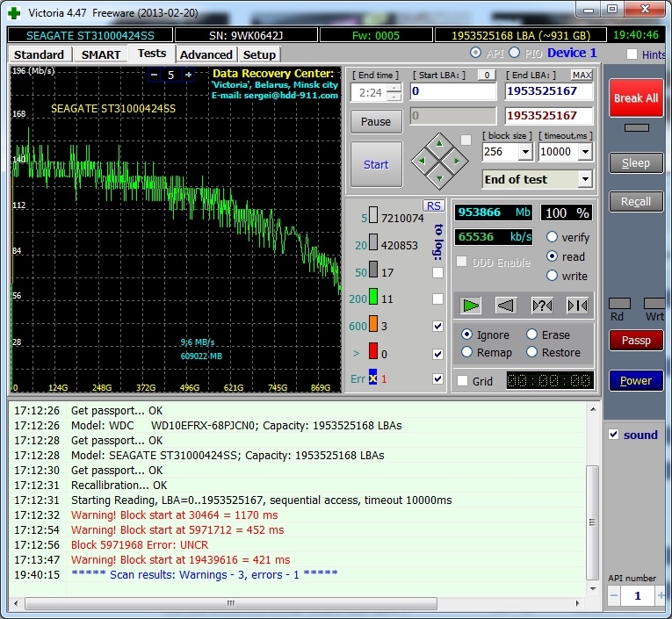Click the Device 1 link
Viewport: 672px width, 619px height.
pos(572,53)
